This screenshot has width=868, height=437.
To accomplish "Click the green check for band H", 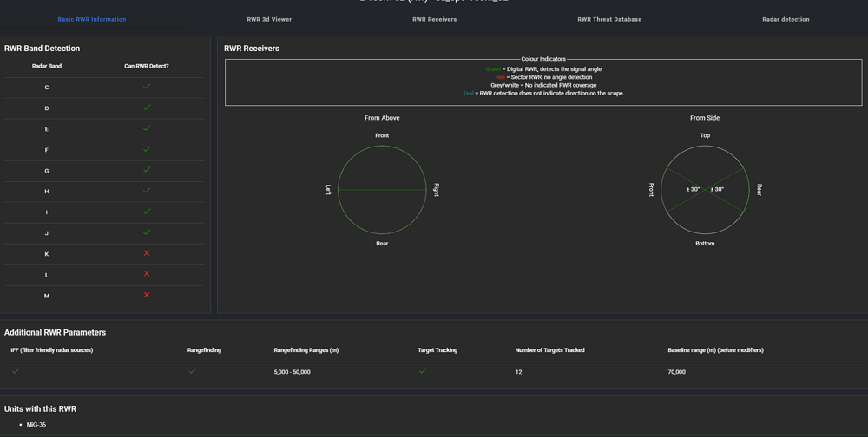I will (x=147, y=191).
